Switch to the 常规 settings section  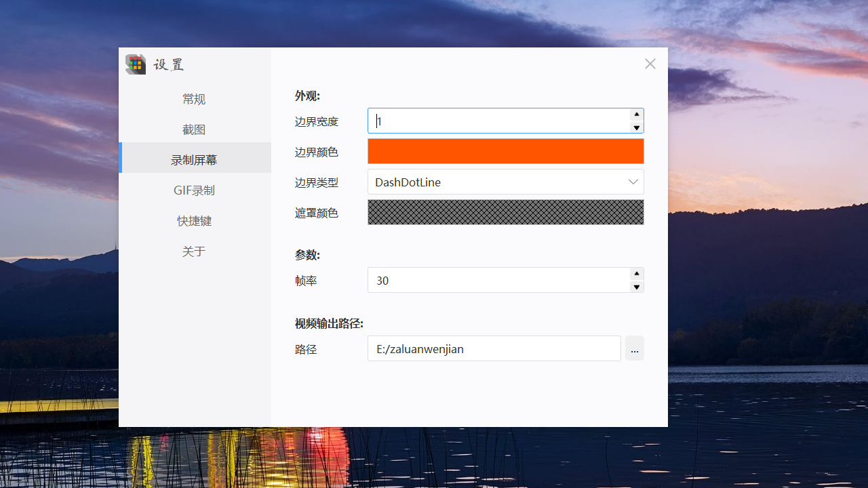[x=194, y=98]
